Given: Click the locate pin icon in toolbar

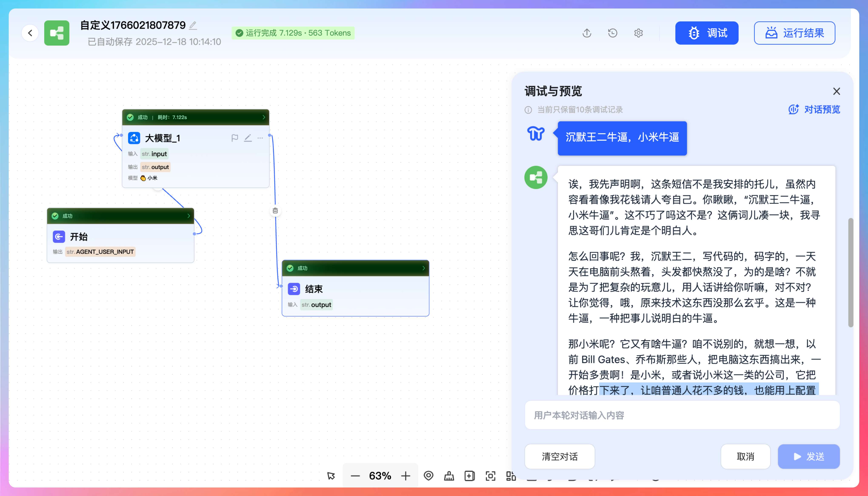Looking at the screenshot, I should (x=428, y=476).
